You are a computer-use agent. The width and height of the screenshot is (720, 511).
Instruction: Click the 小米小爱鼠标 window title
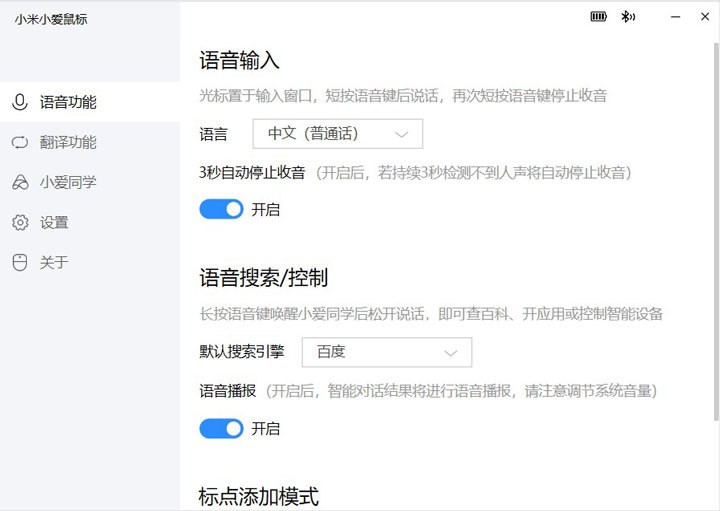[51, 19]
